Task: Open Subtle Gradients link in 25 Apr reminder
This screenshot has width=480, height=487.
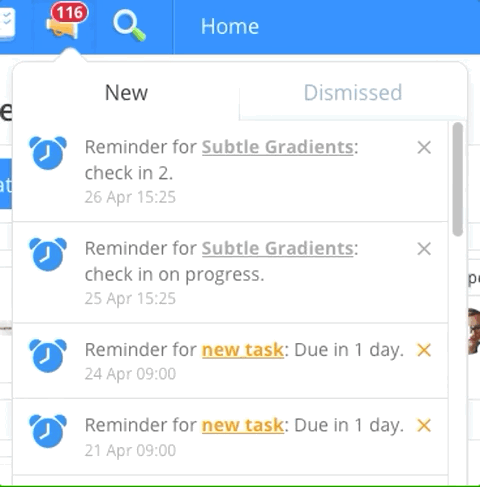Action: pyautogui.click(x=278, y=248)
